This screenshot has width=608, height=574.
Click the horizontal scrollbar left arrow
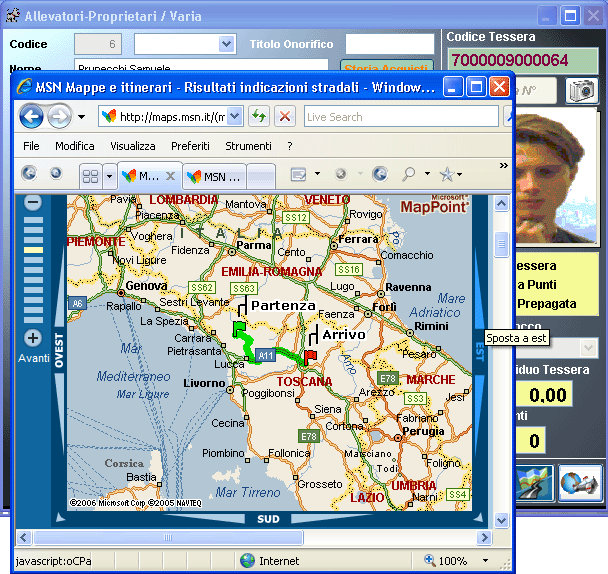pos(23,538)
